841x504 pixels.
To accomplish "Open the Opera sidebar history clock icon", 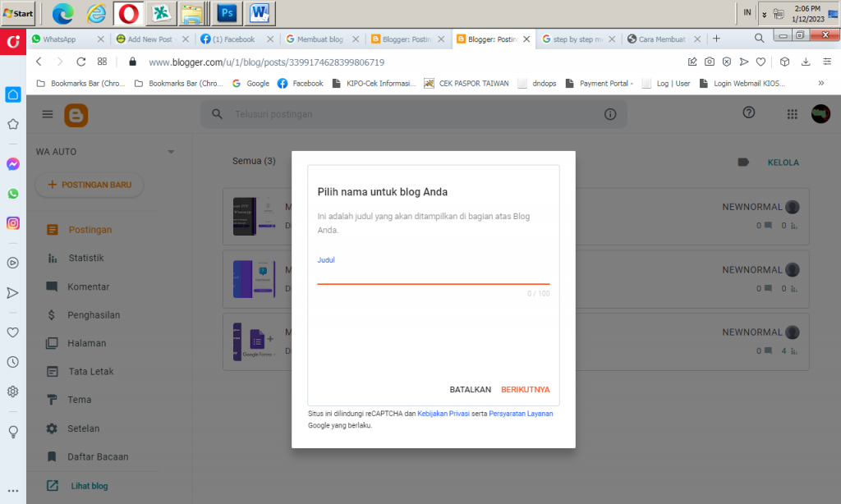I will click(x=13, y=362).
